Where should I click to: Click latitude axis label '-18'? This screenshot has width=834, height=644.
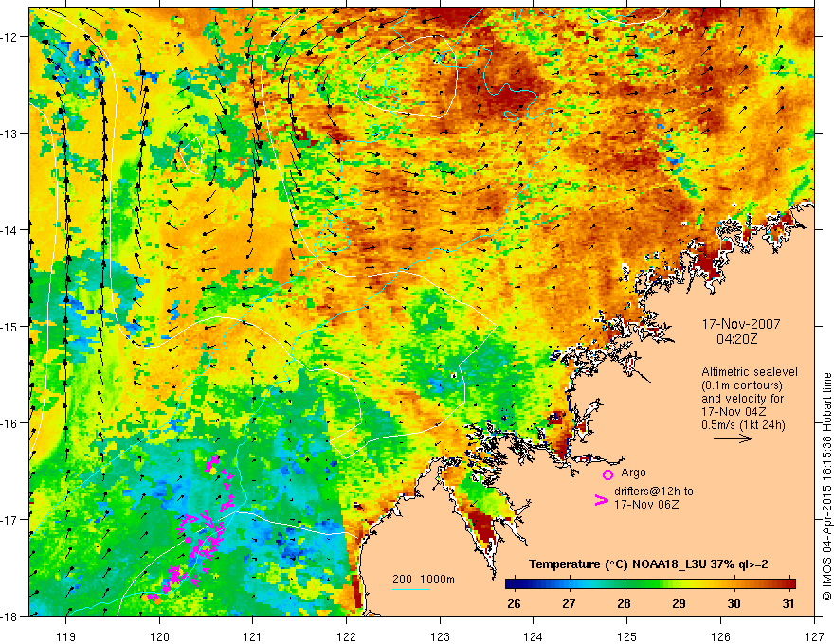click(x=9, y=616)
